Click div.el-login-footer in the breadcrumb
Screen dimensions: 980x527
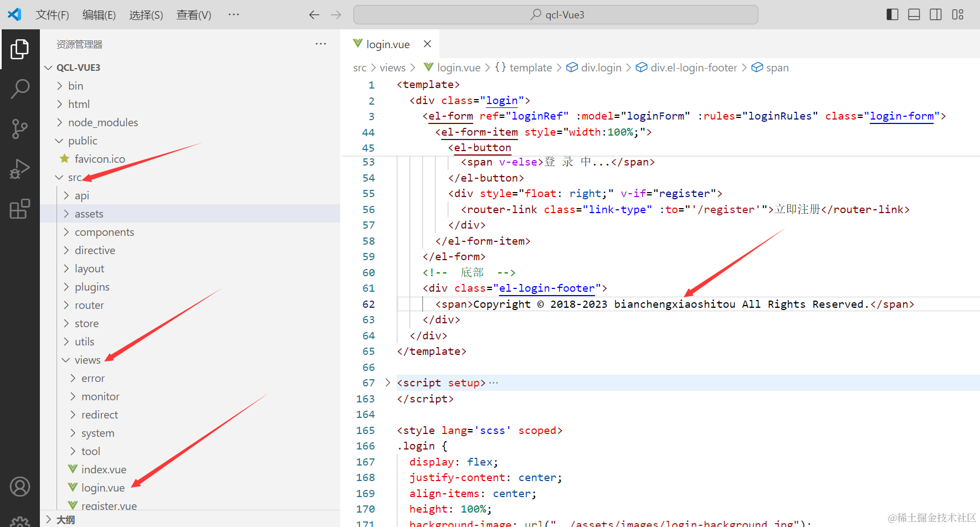click(694, 68)
